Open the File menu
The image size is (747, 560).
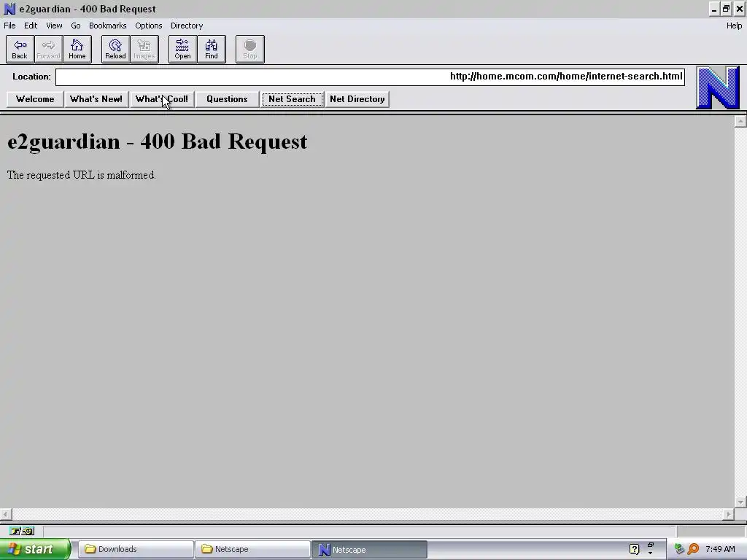click(9, 26)
